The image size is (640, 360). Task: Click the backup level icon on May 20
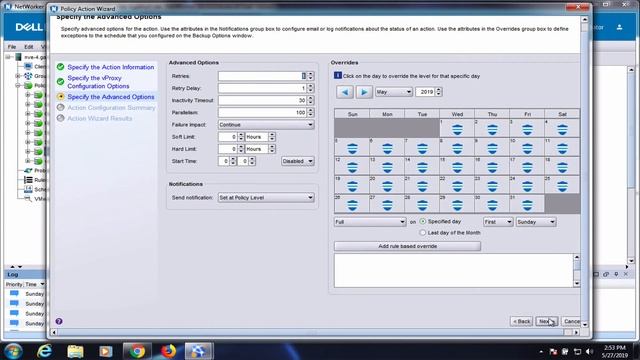point(387,187)
